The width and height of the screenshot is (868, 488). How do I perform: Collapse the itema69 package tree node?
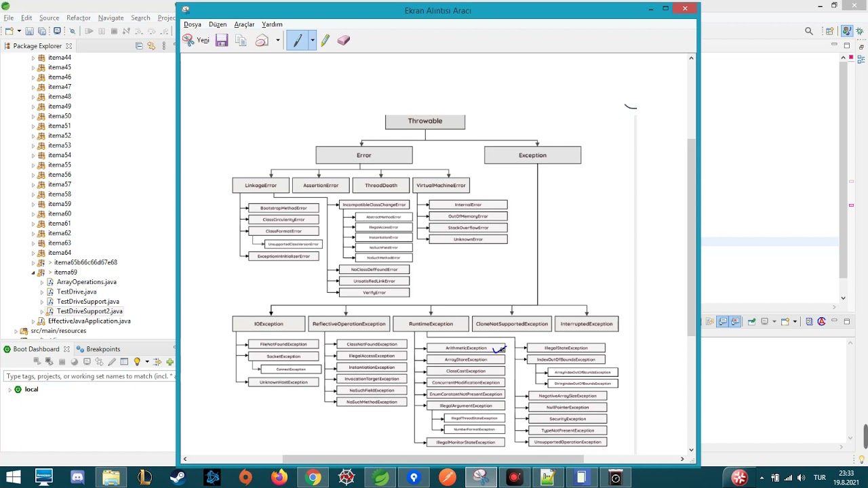point(33,272)
